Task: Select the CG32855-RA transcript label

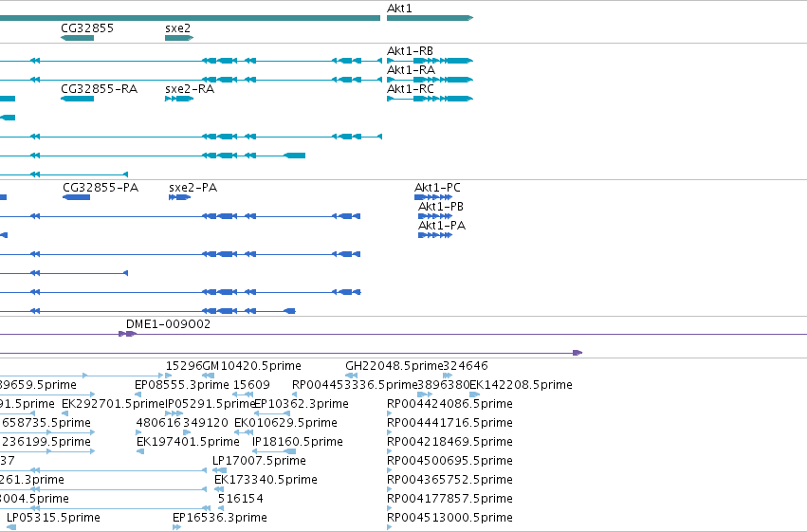Action: coord(99,89)
